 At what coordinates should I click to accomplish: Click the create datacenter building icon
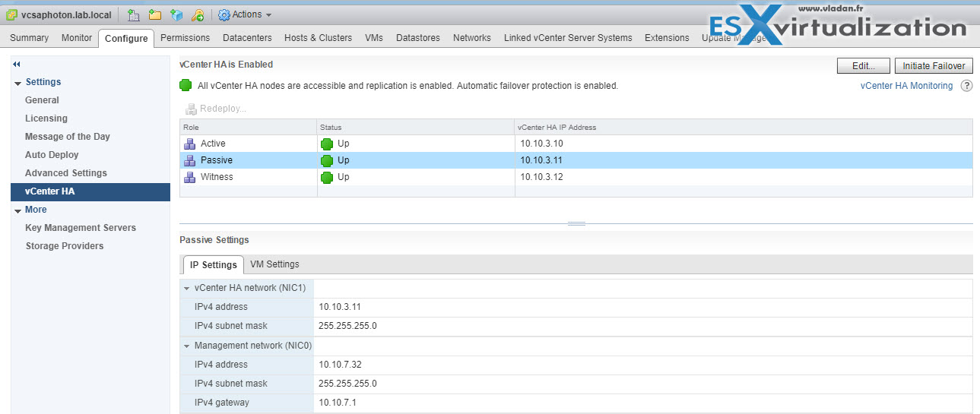[x=134, y=14]
